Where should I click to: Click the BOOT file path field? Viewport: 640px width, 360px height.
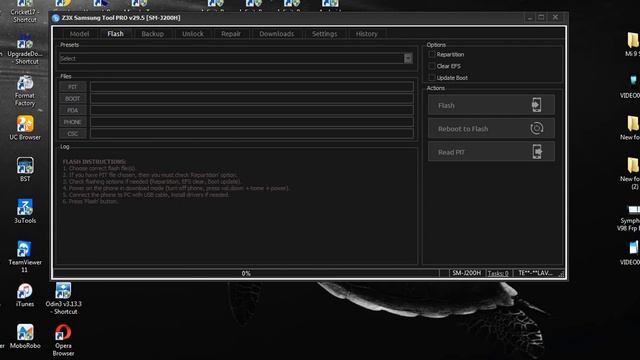[252, 99]
